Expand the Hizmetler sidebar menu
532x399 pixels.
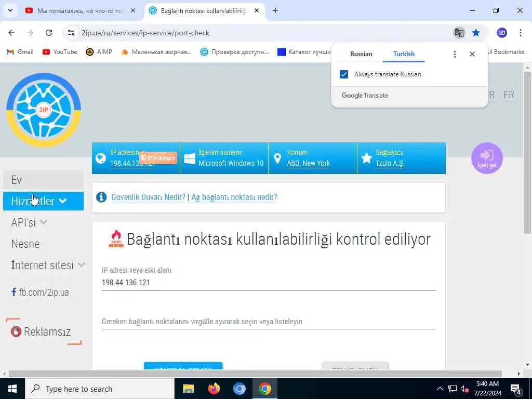tap(44, 201)
